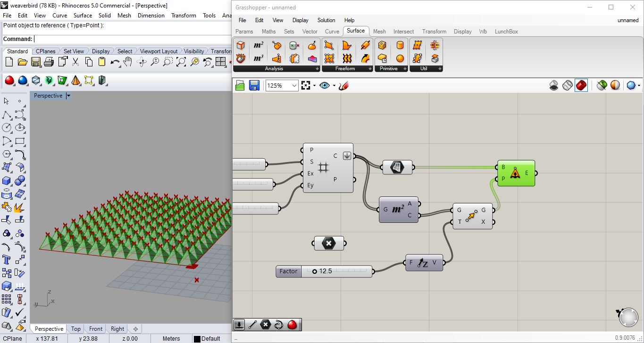Pick the Circle tool in Rhino sidebar
The height and width of the screenshot is (343, 644).
click(7, 128)
